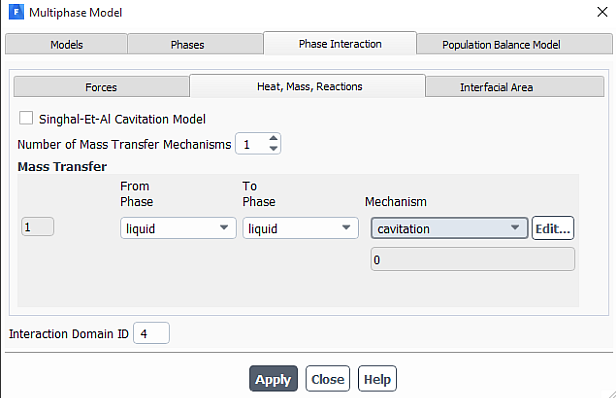616x398 pixels.
Task: Click the Number of Mass Transfer Mechanisms field
Action: pyautogui.click(x=251, y=144)
